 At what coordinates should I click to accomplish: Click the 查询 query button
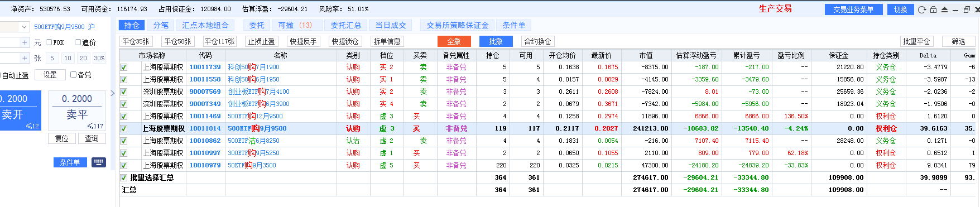[92, 138]
